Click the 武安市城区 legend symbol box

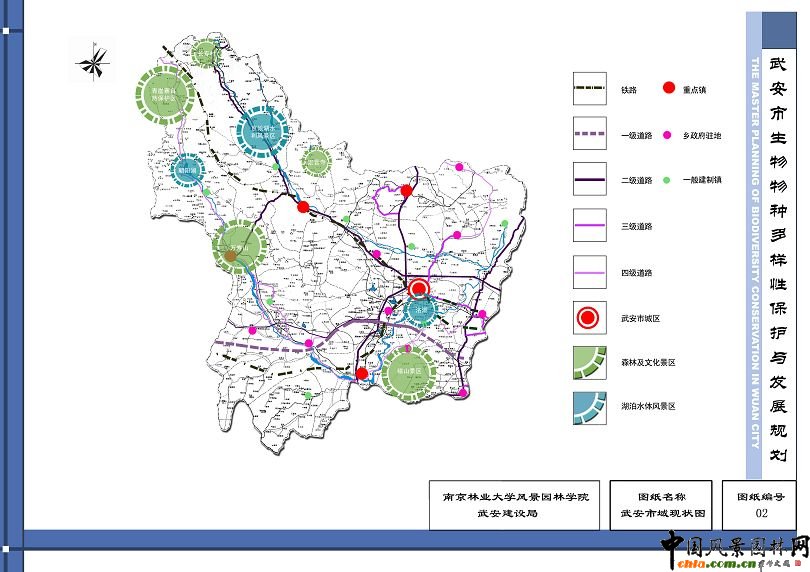pyautogui.click(x=590, y=318)
